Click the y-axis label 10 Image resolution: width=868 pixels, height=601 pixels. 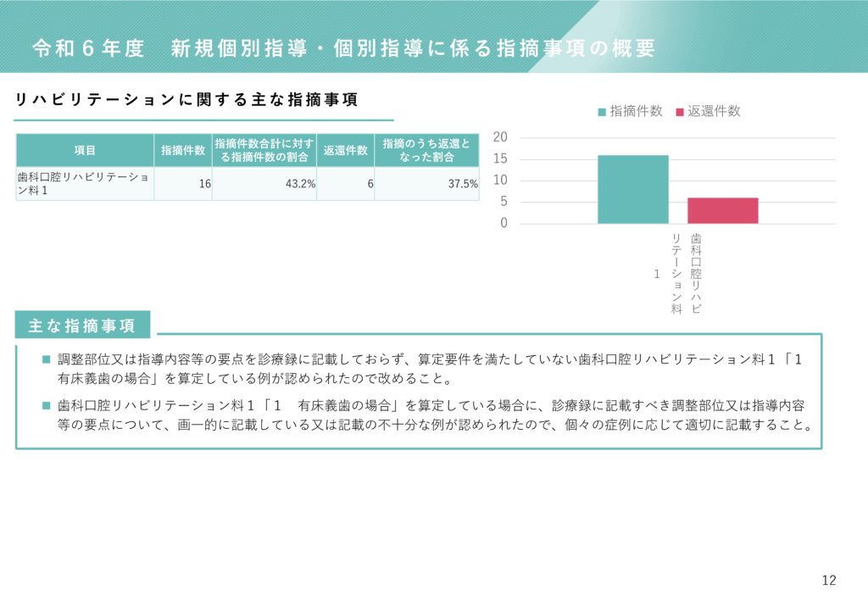pyautogui.click(x=500, y=181)
